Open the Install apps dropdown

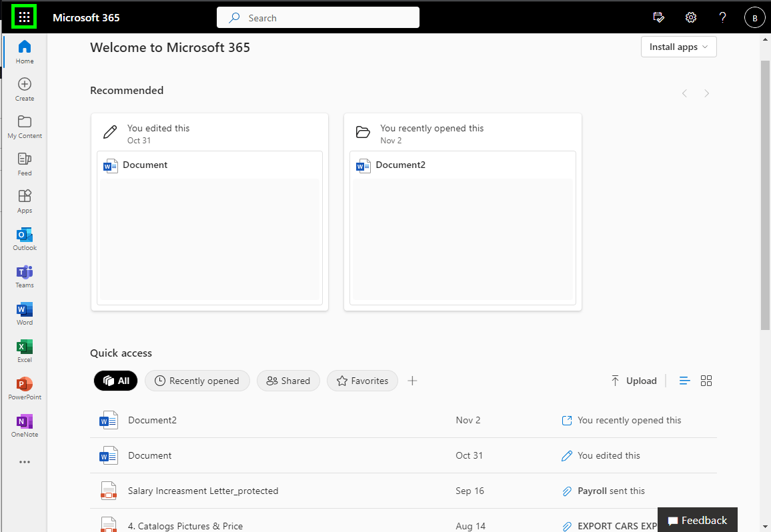(678, 47)
